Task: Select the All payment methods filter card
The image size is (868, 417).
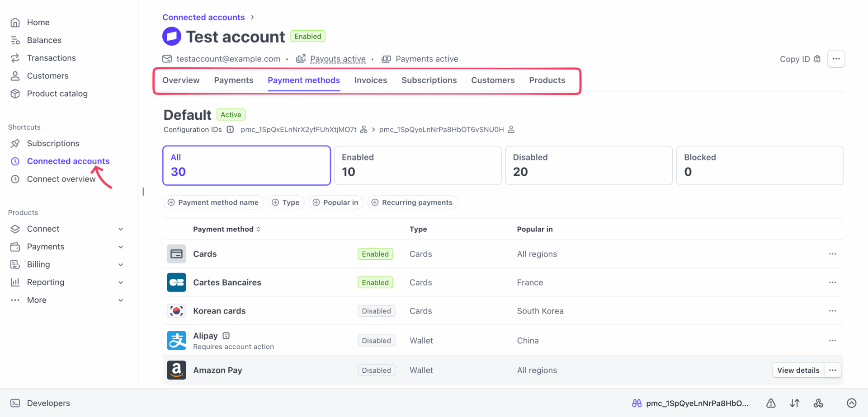Action: click(x=246, y=165)
